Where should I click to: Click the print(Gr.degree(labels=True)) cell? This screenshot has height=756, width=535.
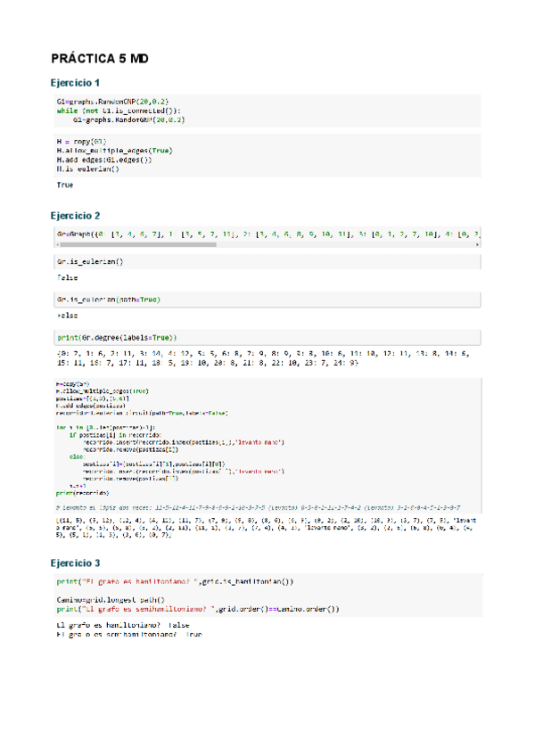click(267, 338)
